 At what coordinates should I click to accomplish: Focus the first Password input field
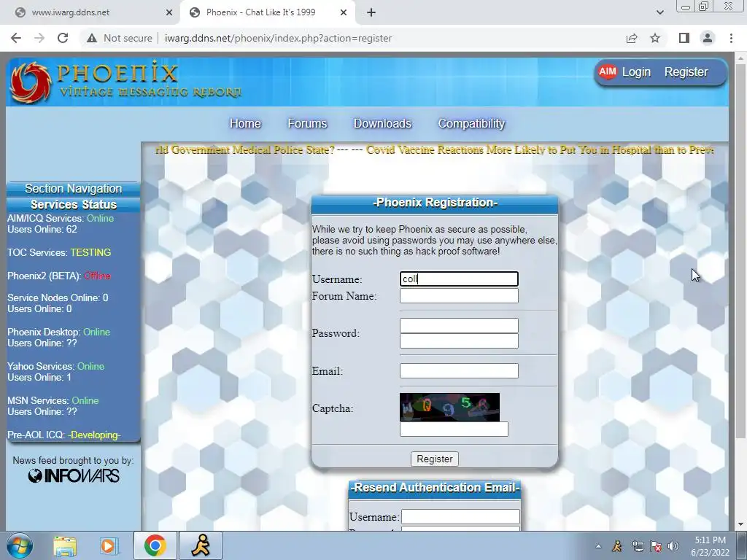point(459,326)
